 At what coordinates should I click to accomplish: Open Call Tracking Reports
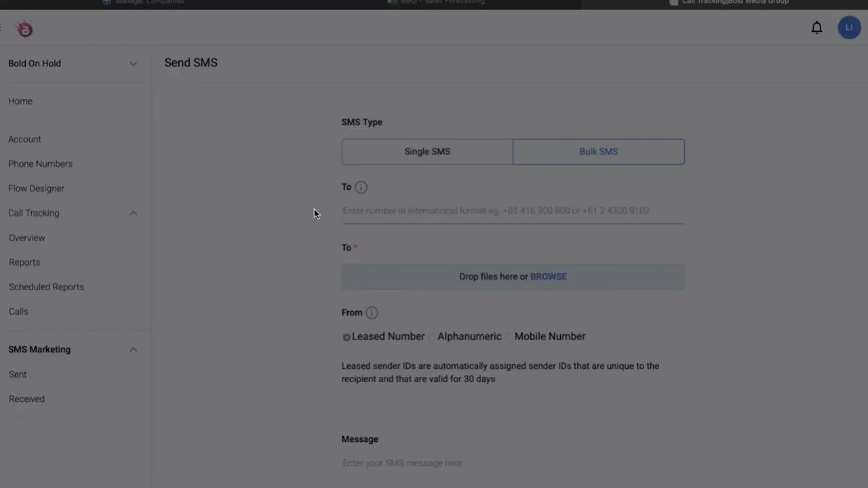(24, 262)
